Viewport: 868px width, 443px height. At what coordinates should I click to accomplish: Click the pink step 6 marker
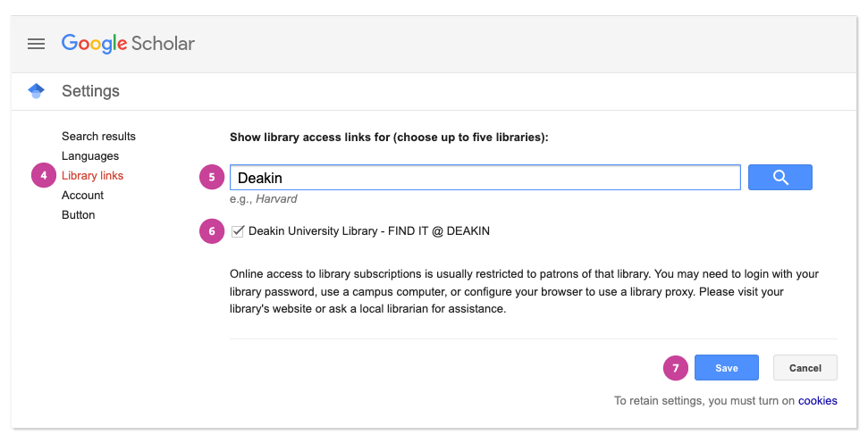(212, 231)
